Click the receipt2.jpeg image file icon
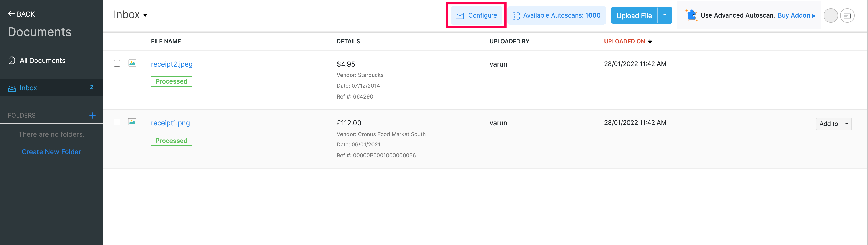Image resolution: width=868 pixels, height=245 pixels. 132,63
